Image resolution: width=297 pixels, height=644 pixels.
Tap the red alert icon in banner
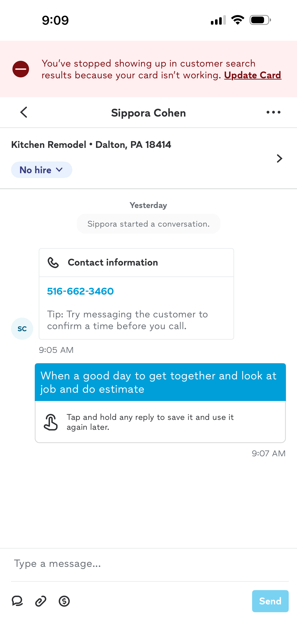[21, 69]
